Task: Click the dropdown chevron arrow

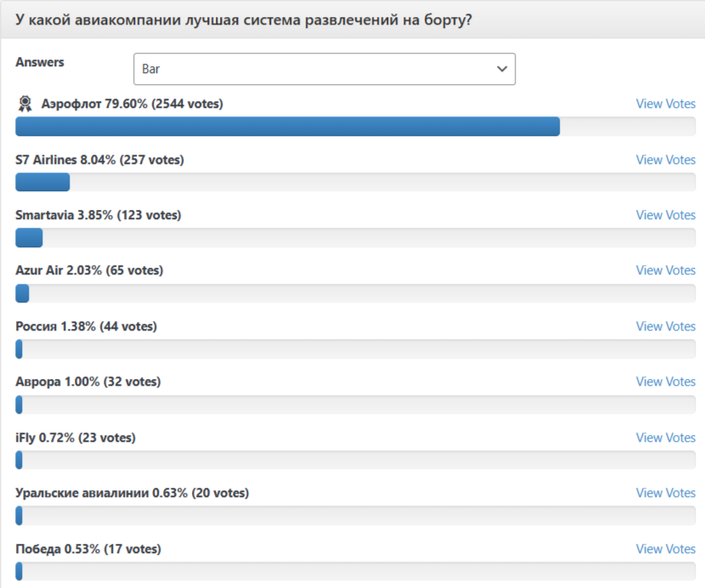Action: click(x=502, y=69)
